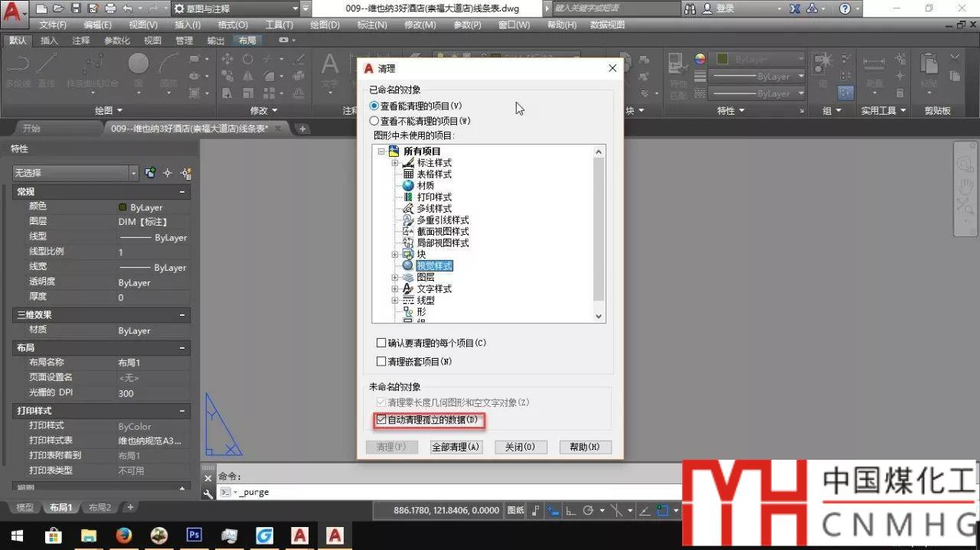Uncheck the auto purge orphaned data checkbox
This screenshot has height=550, width=980.
coord(381,420)
